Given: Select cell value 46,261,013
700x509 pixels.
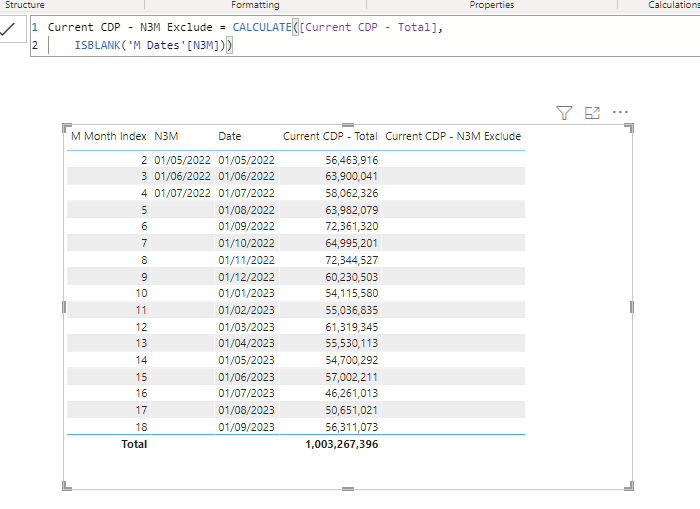Looking at the screenshot, I should [351, 393].
